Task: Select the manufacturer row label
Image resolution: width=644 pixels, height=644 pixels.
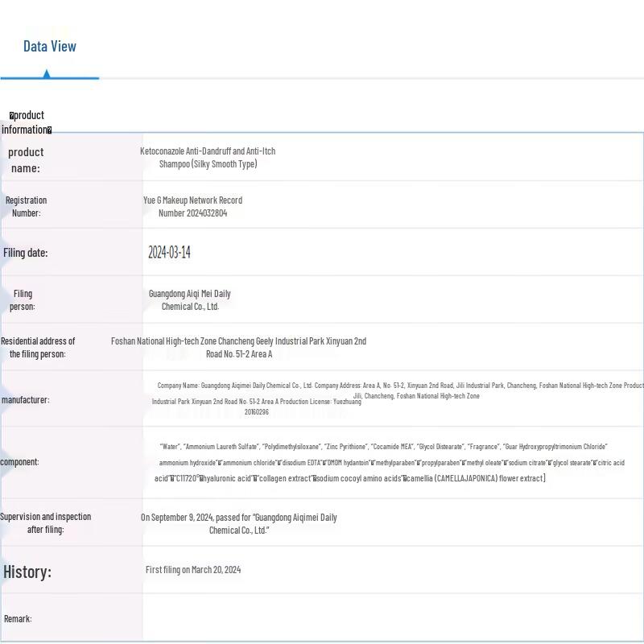Action: point(26,400)
